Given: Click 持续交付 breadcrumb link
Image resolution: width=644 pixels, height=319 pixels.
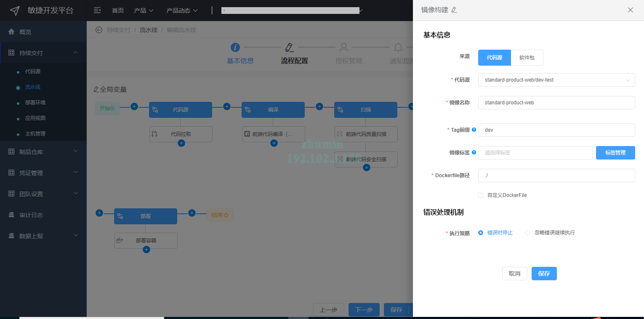Looking at the screenshot, I should pos(119,30).
